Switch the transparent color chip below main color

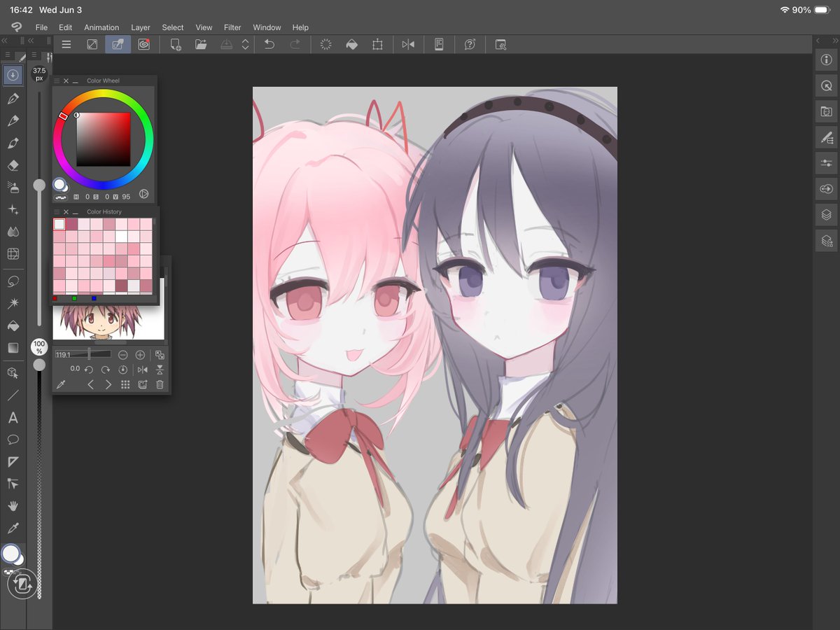click(x=9, y=572)
